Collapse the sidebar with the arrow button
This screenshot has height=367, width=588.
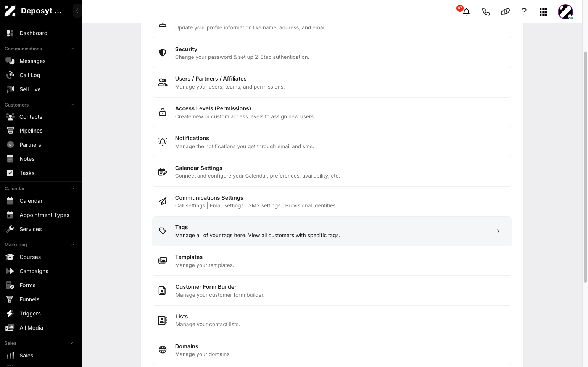pos(77,11)
